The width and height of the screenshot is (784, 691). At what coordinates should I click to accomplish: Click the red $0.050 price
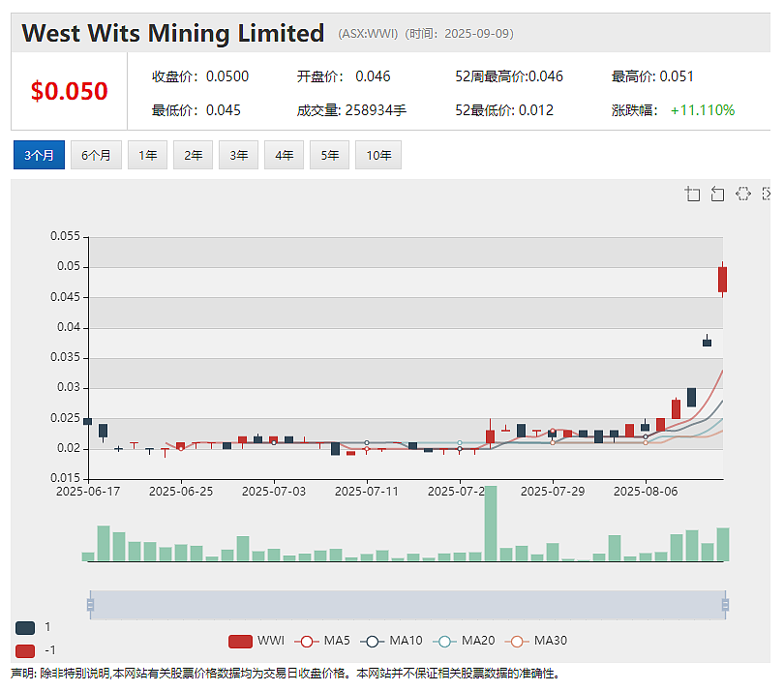(69, 91)
